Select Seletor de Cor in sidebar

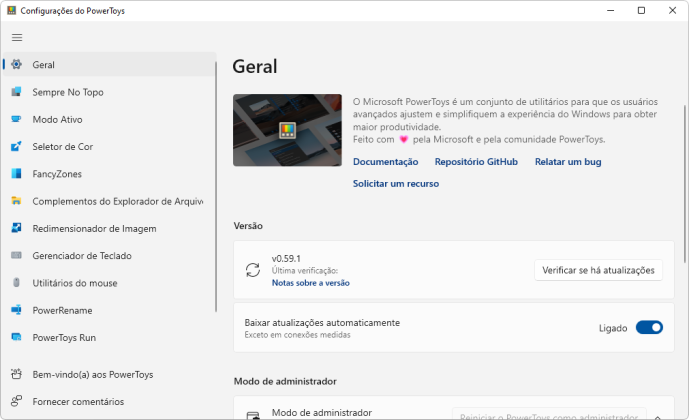pos(109,146)
